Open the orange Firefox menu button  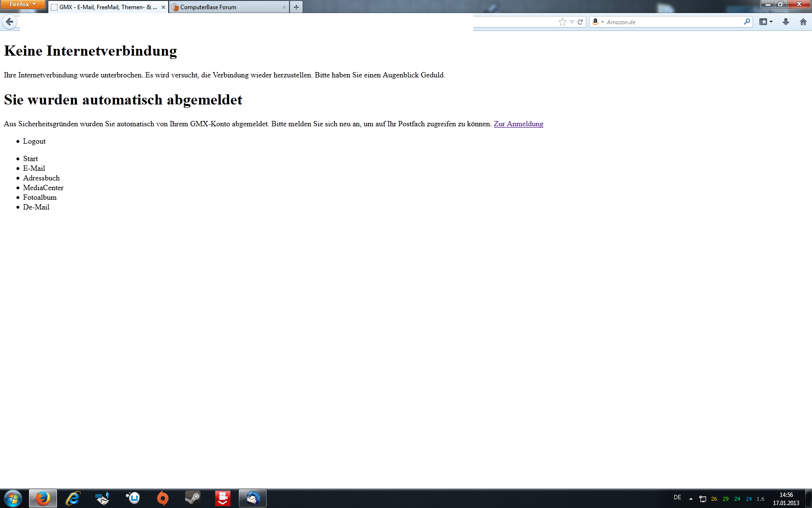[23, 4]
